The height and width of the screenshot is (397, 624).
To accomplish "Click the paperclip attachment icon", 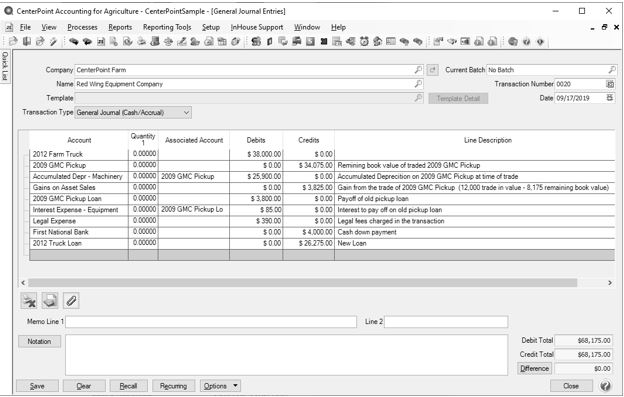I will tap(71, 301).
